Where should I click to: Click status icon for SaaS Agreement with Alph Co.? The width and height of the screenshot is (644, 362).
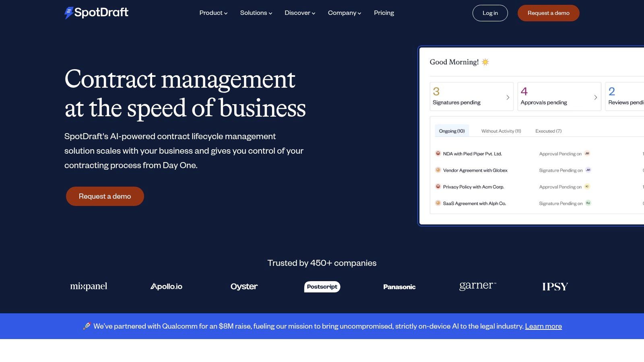[x=438, y=203]
